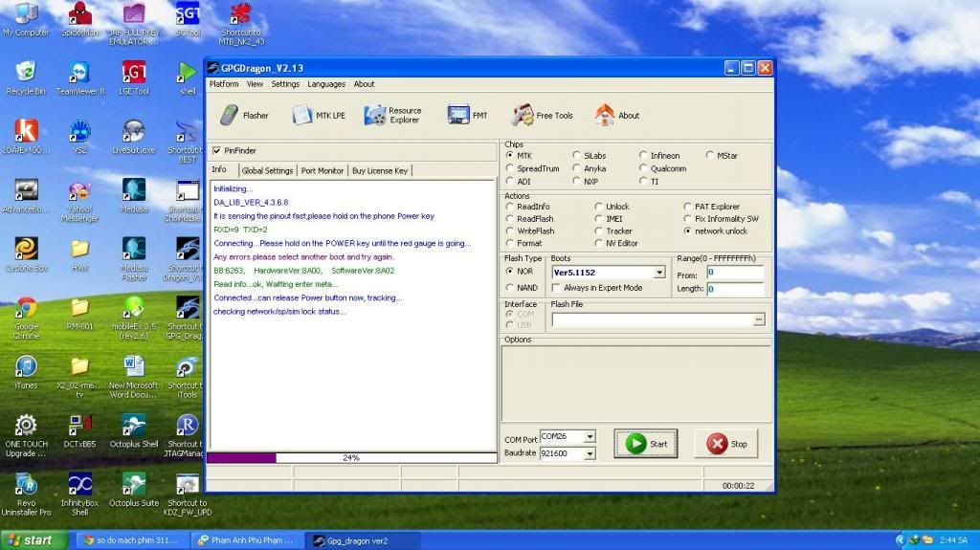Image resolution: width=980 pixels, height=550 pixels.
Task: Expand the COM Port dropdown
Action: 590,436
